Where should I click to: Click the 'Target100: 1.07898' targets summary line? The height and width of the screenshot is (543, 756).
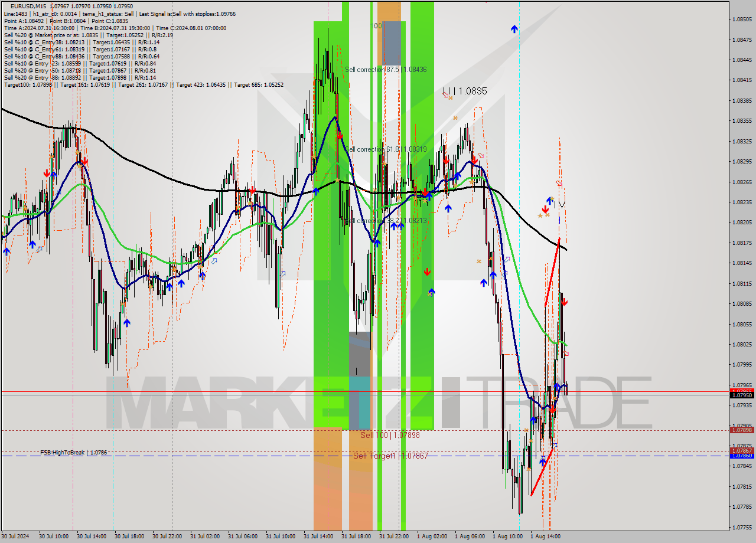(x=144, y=84)
